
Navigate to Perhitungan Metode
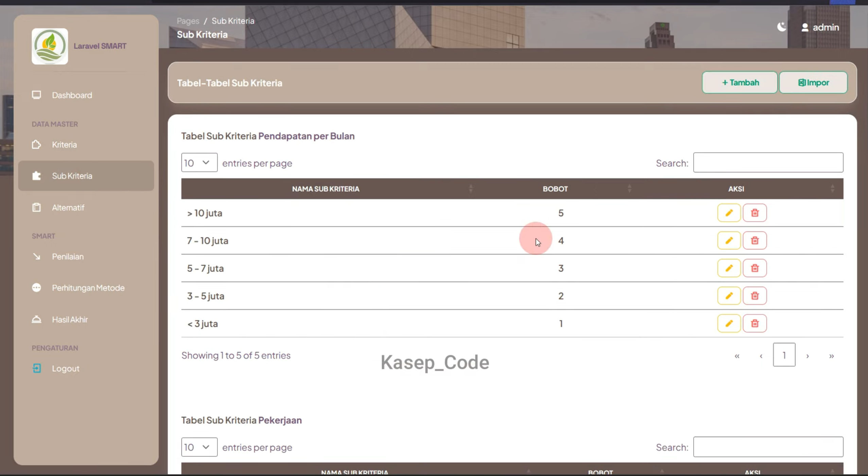[x=86, y=288]
